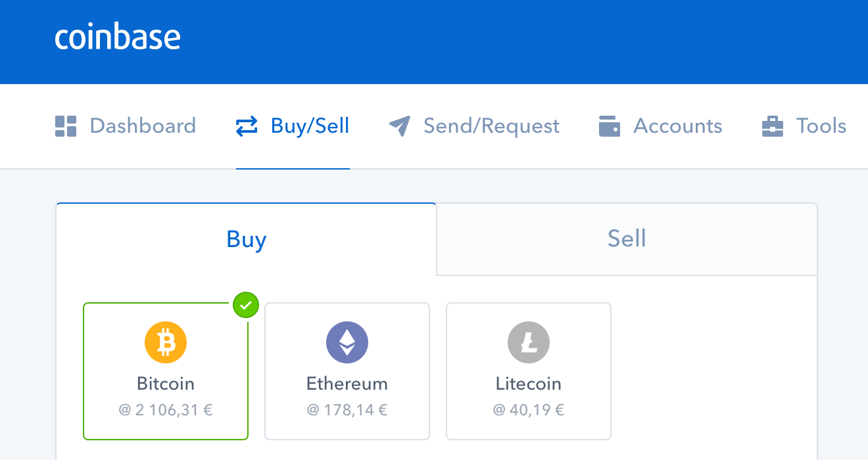
Task: Select the Litecoin currency card
Action: click(529, 371)
